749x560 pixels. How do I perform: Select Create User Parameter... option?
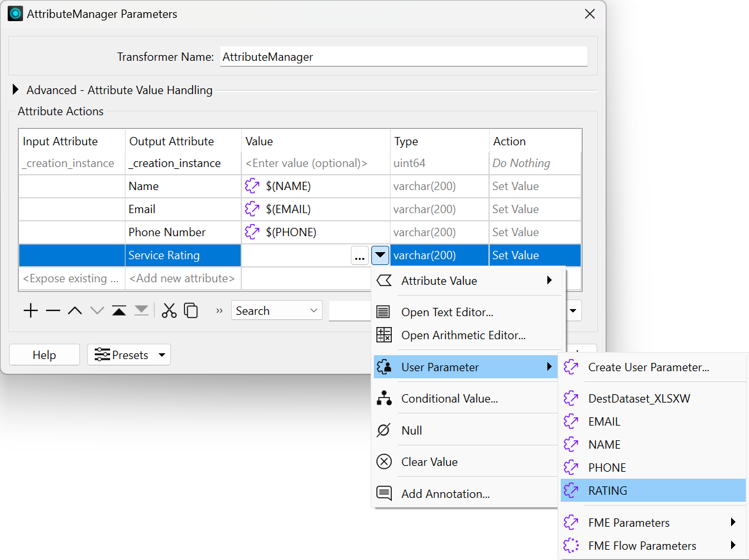[653, 367]
